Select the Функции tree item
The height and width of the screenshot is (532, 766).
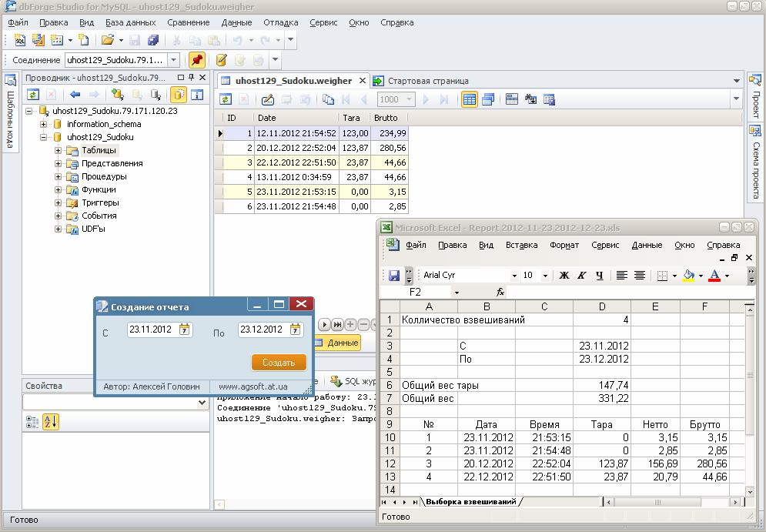click(99, 189)
